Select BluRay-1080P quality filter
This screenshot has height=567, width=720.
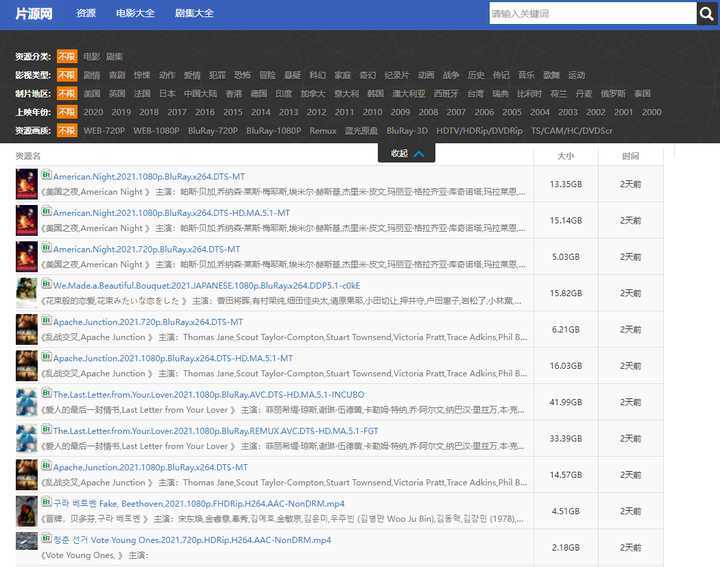273,131
